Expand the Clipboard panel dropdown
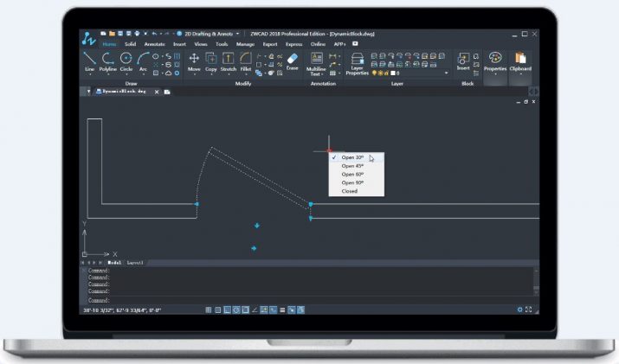619x364 pixels. (x=520, y=73)
